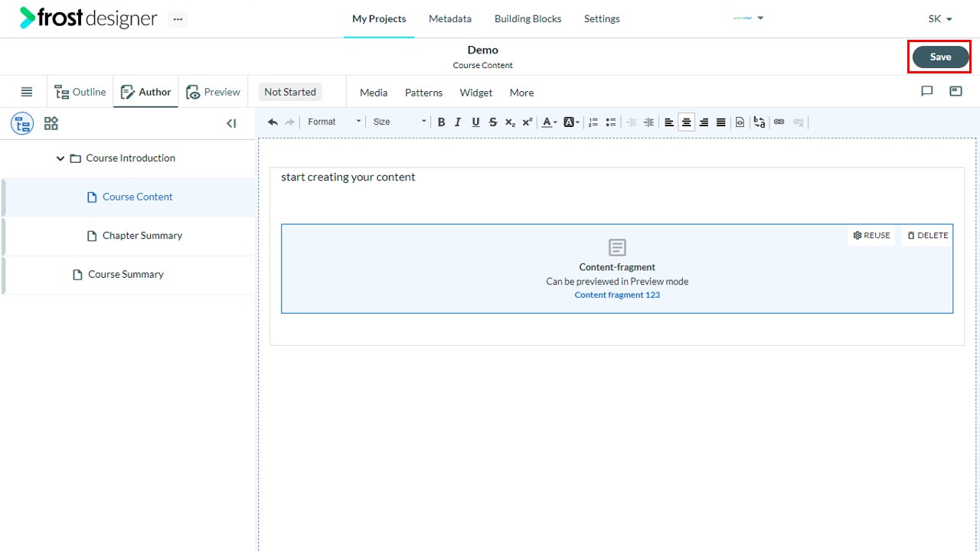980x551 pixels.
Task: Toggle Strikethrough formatting
Action: tap(492, 122)
